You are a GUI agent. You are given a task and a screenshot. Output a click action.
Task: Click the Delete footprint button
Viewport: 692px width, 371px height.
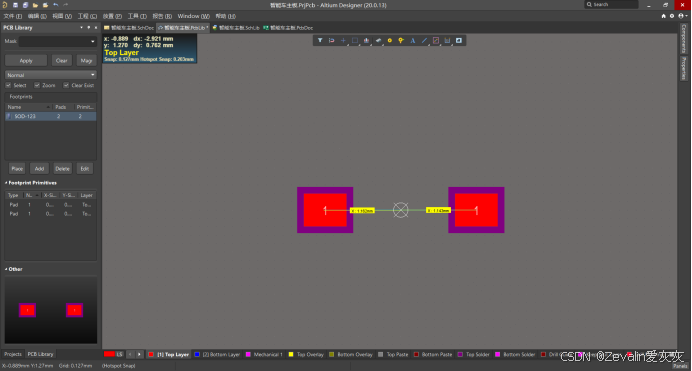62,169
